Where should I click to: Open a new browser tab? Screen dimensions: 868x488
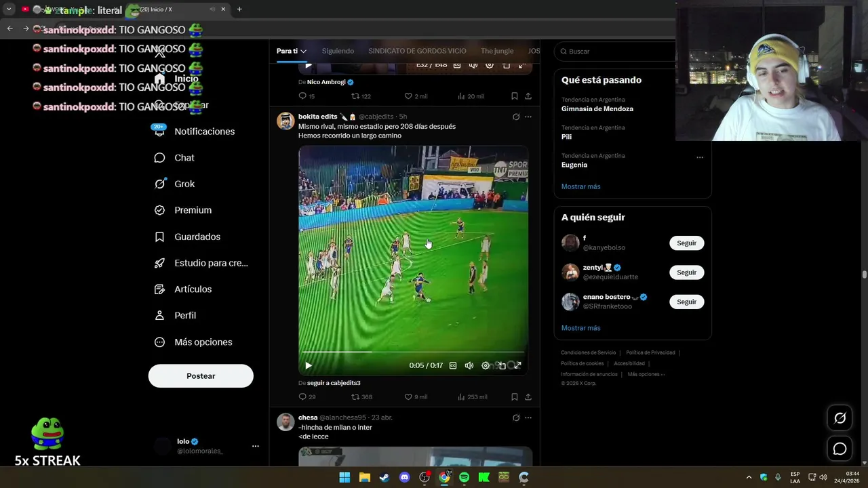pyautogui.click(x=239, y=9)
